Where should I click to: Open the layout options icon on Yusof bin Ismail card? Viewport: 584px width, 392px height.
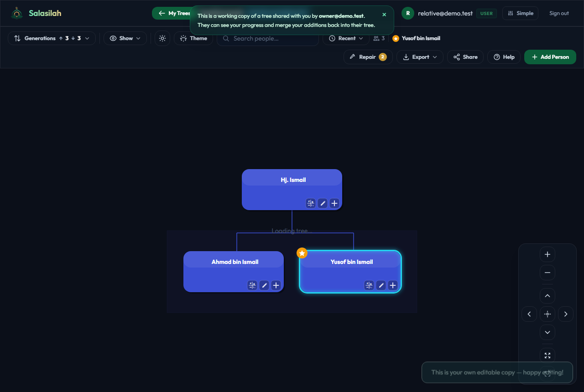369,285
